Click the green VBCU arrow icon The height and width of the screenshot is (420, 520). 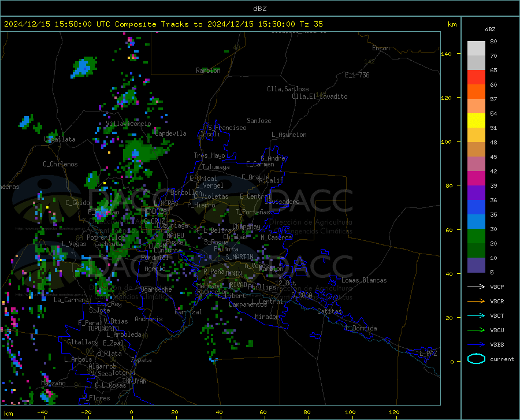(476, 330)
